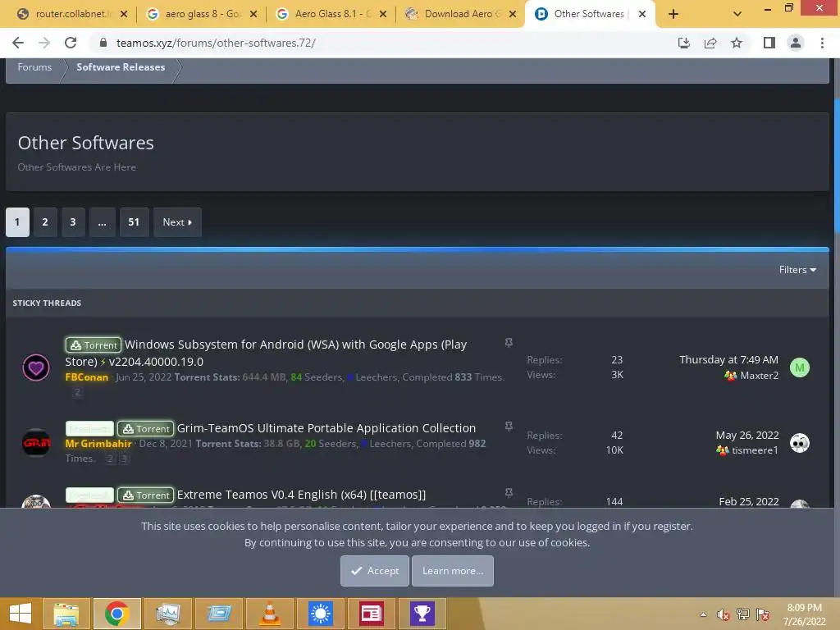Viewport: 840px width, 630px height.
Task: Switch to the 'Download Aero' tab
Action: 462,14
